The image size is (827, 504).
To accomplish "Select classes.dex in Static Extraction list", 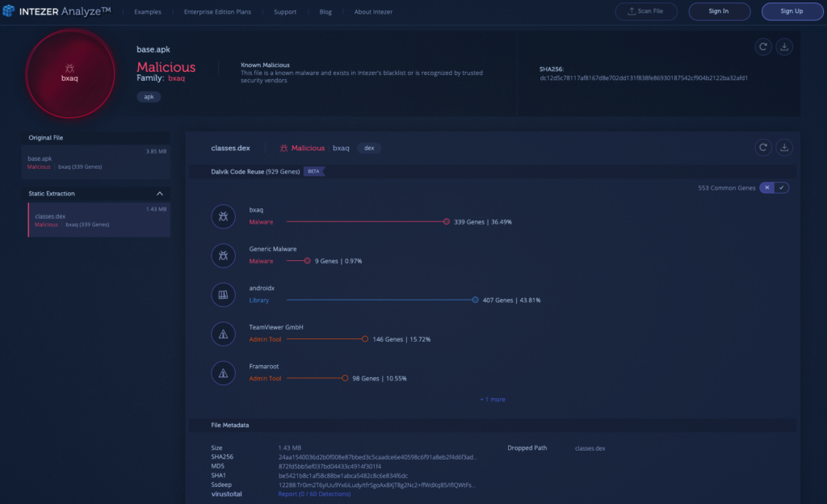I will tap(99, 220).
